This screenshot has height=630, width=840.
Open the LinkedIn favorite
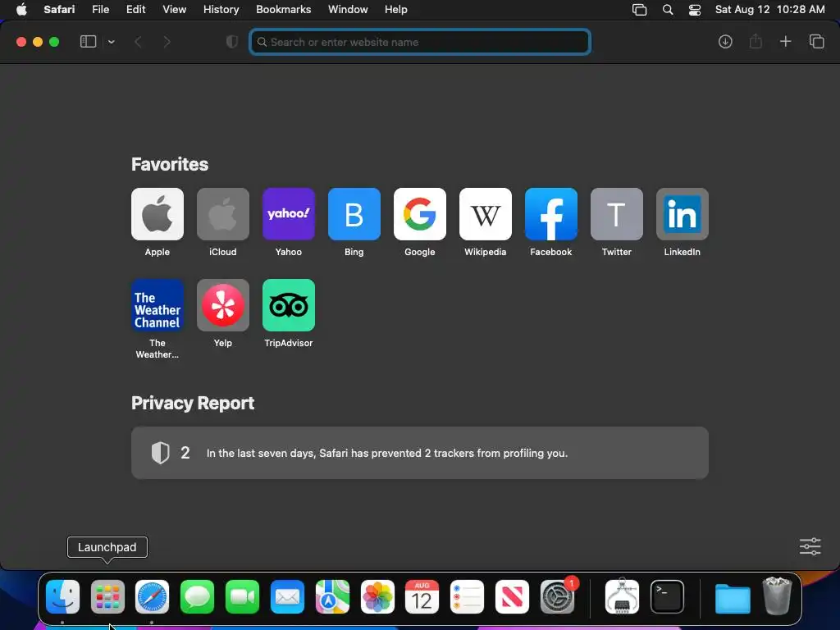(682, 214)
